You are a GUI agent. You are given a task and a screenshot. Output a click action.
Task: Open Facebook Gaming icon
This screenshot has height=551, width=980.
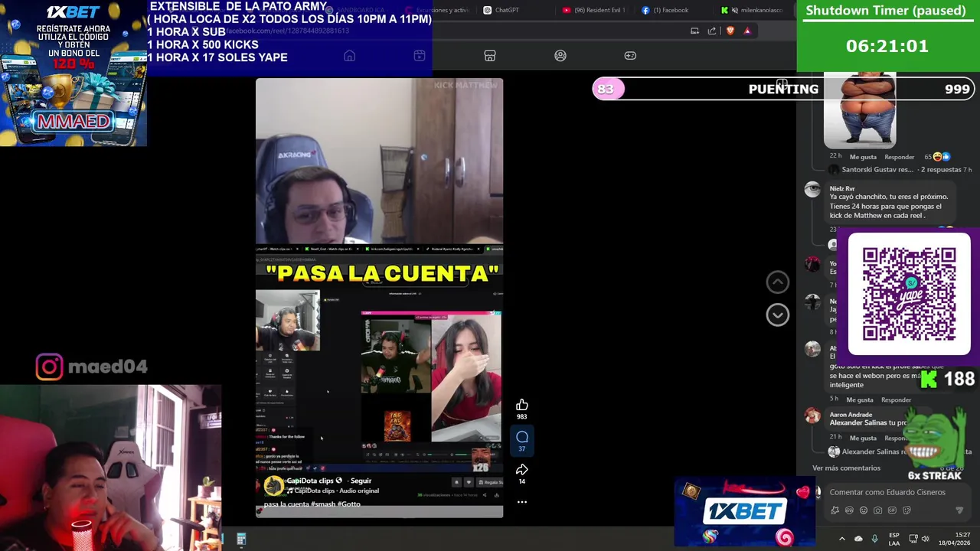click(x=630, y=56)
